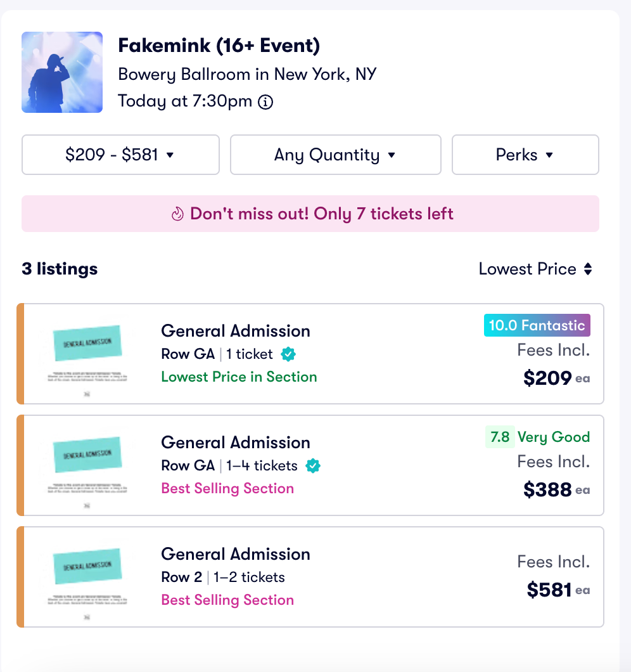This screenshot has width=631, height=672.
Task: Click the Fakemink (16+ Event) title
Action: pyautogui.click(x=219, y=46)
